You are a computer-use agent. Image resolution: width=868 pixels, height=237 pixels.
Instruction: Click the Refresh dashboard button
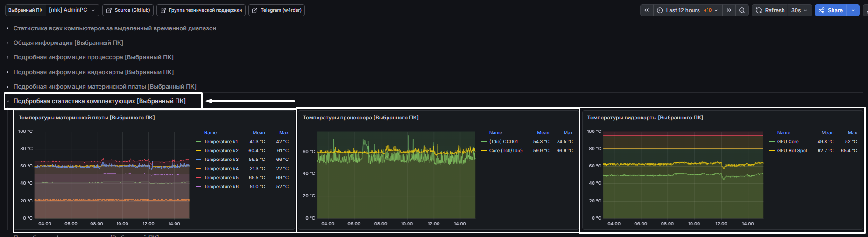coord(770,10)
